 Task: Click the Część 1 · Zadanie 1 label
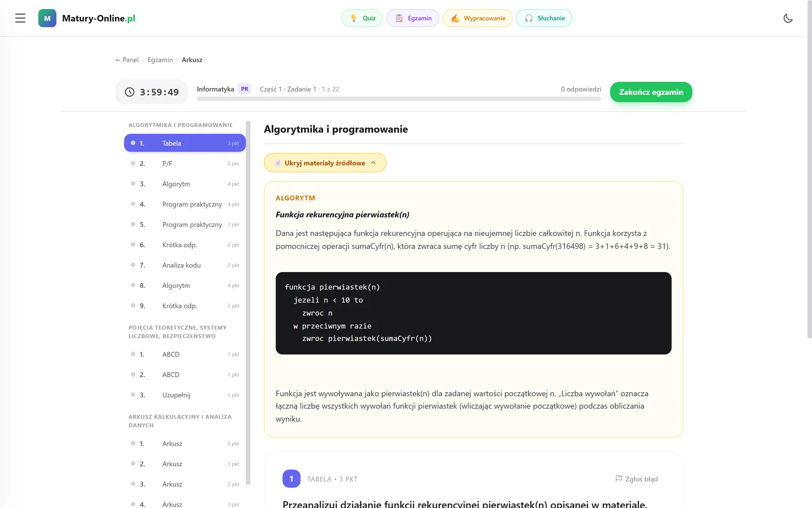pyautogui.click(x=288, y=89)
